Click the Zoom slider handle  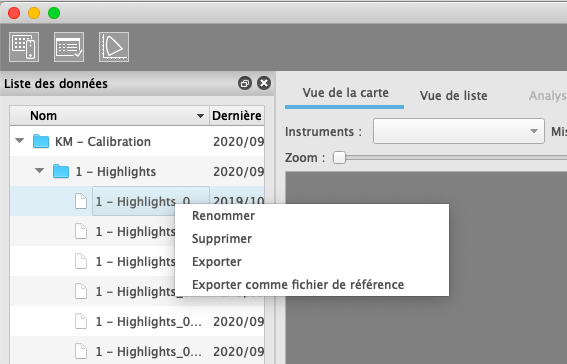coord(339,158)
